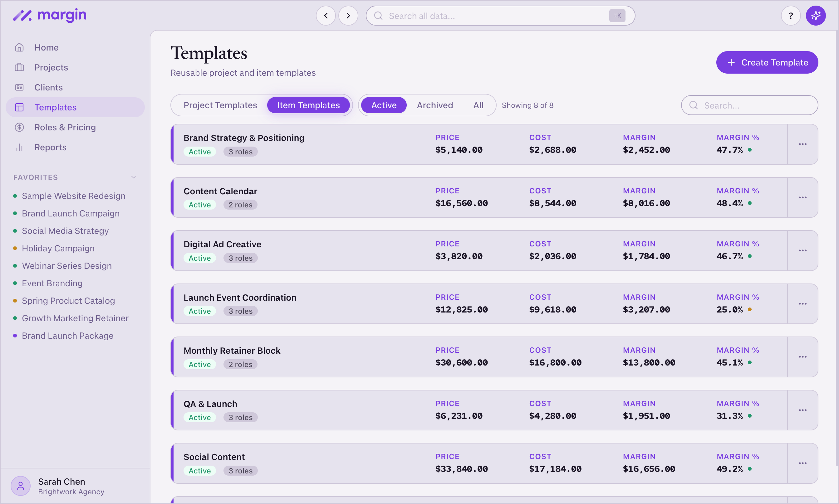Click the magnifier icon in the global search
The image size is (839, 504).
pyautogui.click(x=378, y=16)
